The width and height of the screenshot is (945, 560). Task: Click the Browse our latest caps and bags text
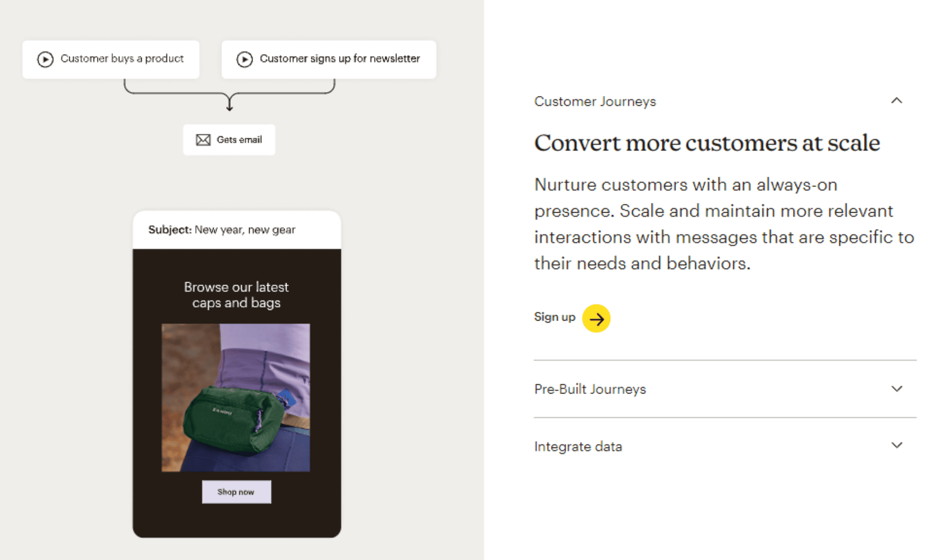click(x=236, y=295)
